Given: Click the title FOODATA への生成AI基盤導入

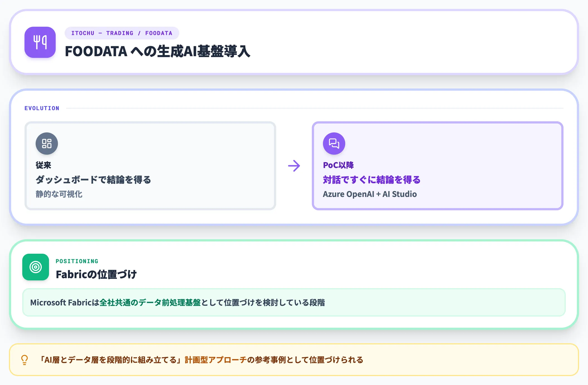Looking at the screenshot, I should tap(158, 51).
